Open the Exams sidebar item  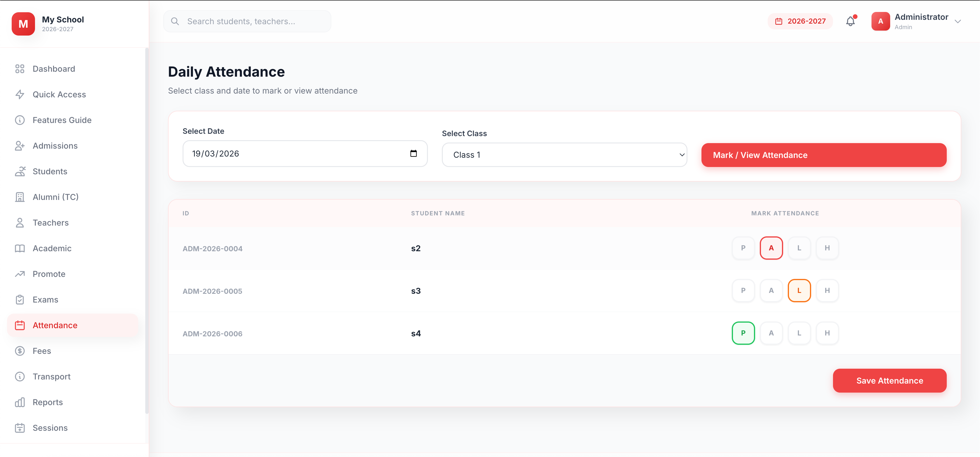click(45, 300)
